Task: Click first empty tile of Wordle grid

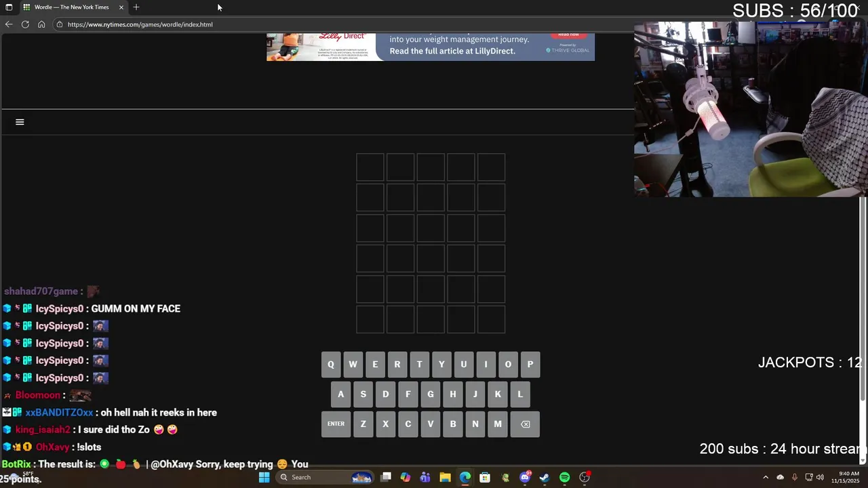Action: (x=370, y=167)
